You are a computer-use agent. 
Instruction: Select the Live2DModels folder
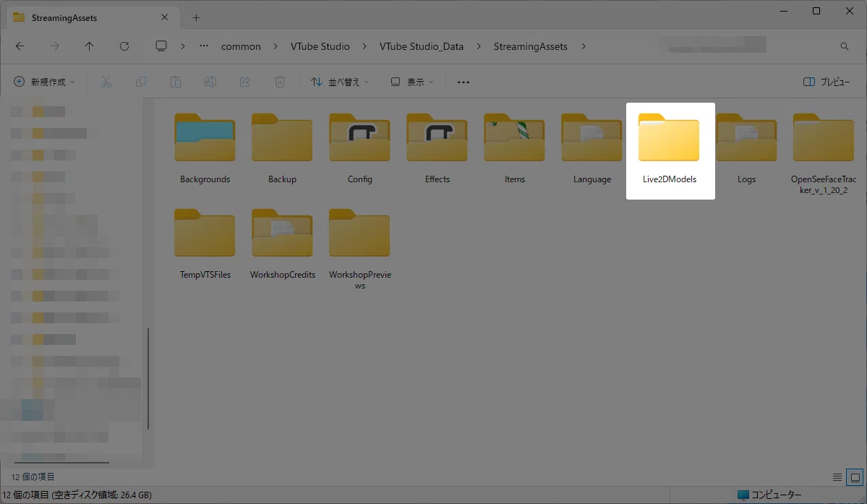tap(670, 150)
